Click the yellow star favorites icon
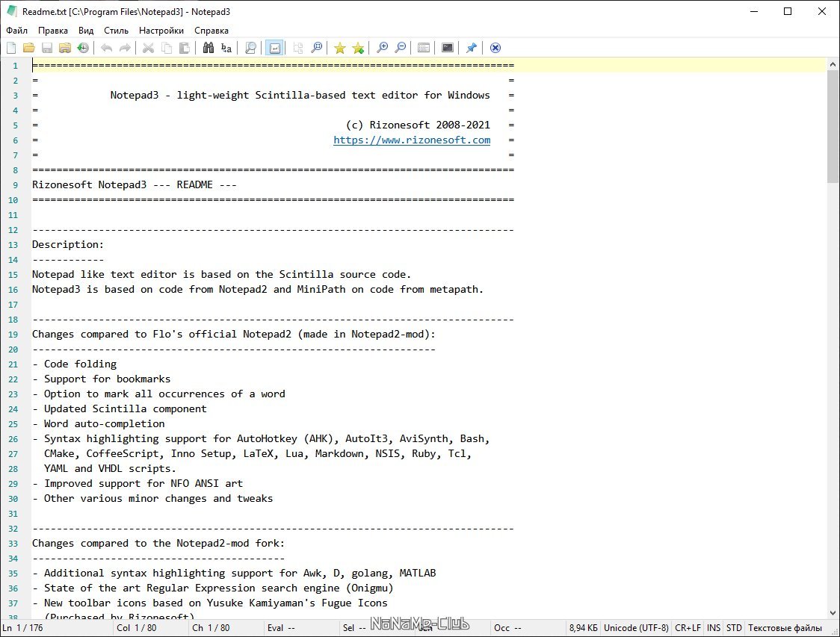This screenshot has height=637, width=840. point(339,48)
